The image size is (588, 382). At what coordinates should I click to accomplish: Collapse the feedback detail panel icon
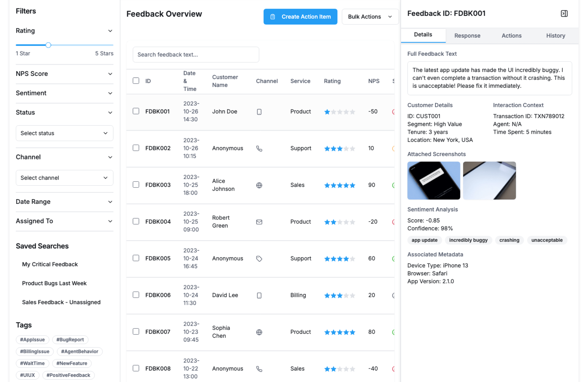[564, 13]
